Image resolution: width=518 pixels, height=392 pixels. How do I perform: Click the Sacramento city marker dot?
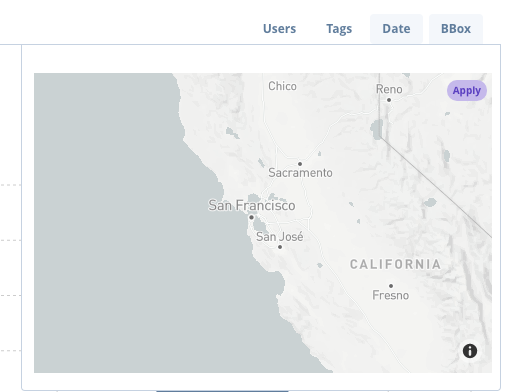(300, 164)
